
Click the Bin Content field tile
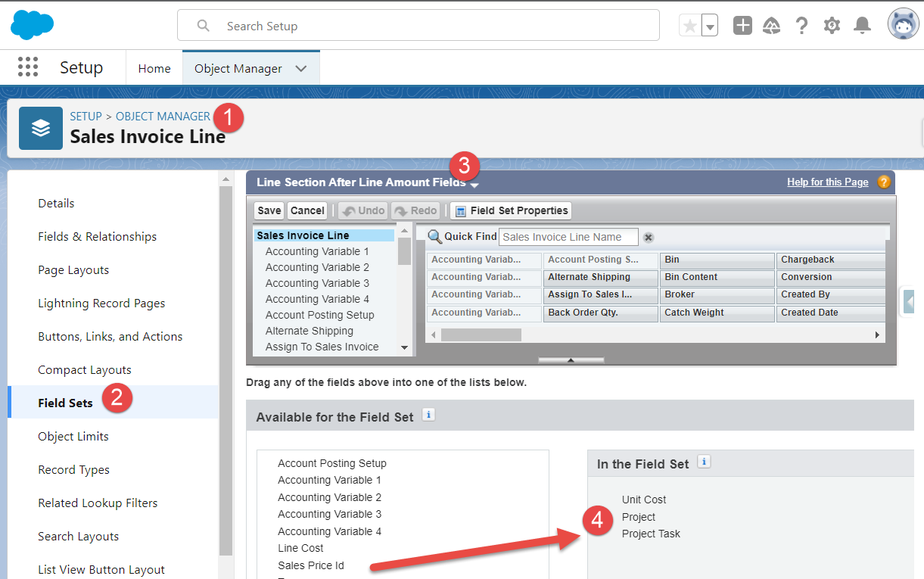717,277
